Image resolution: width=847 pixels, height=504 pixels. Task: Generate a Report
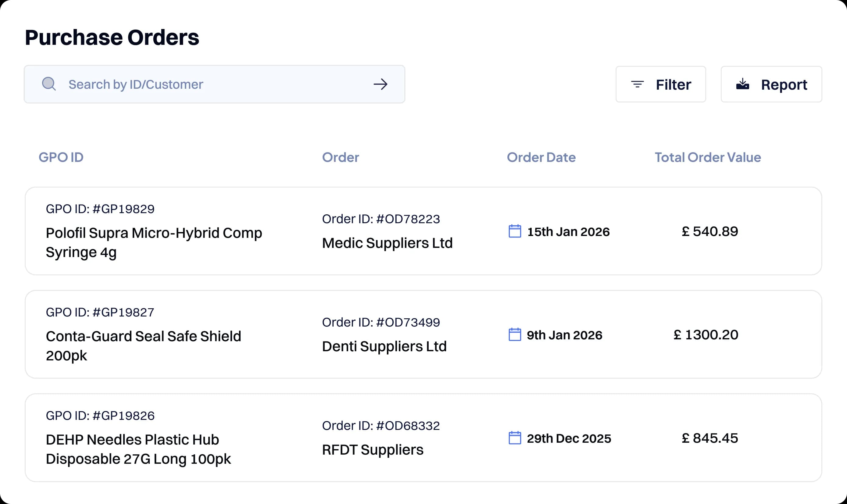click(771, 84)
